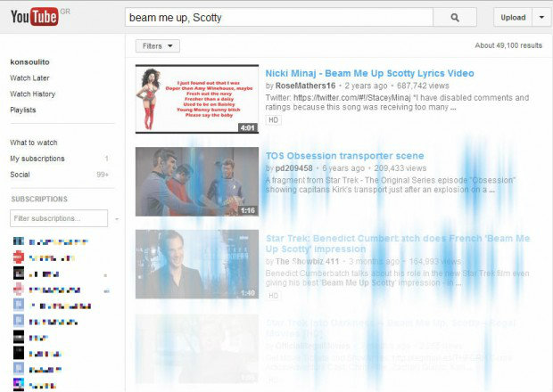Click the magnifier search button
The image size is (553, 392).
coord(455,17)
